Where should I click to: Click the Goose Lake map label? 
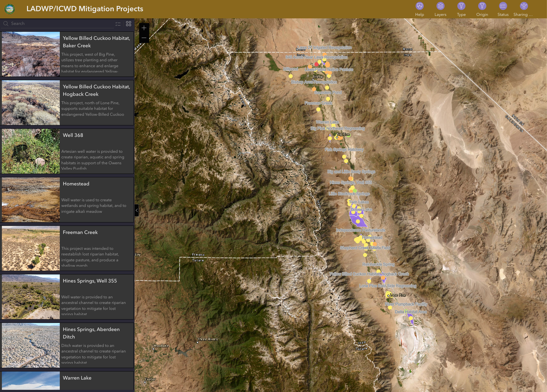361,210
